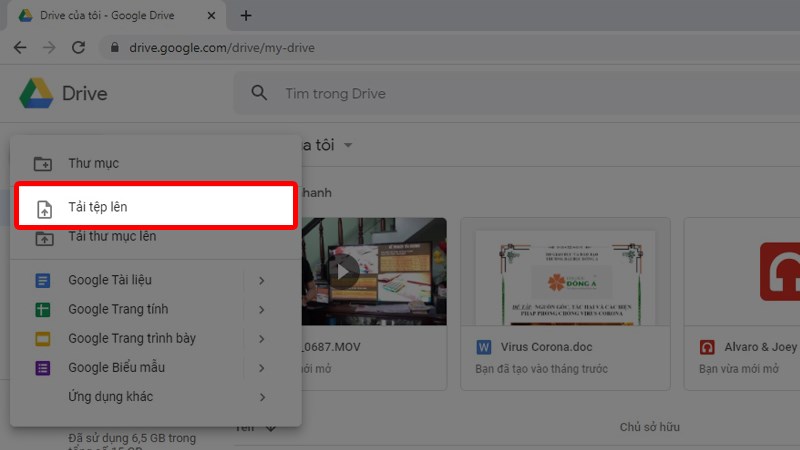
Task: Click the yellow Google Trang trình bày icon
Action: coord(43,339)
